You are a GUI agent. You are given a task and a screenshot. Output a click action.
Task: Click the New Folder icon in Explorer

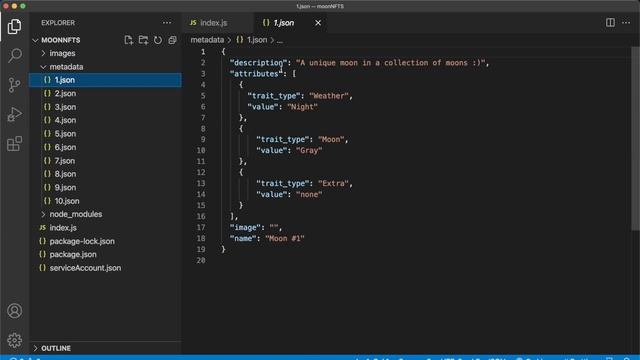coord(143,40)
